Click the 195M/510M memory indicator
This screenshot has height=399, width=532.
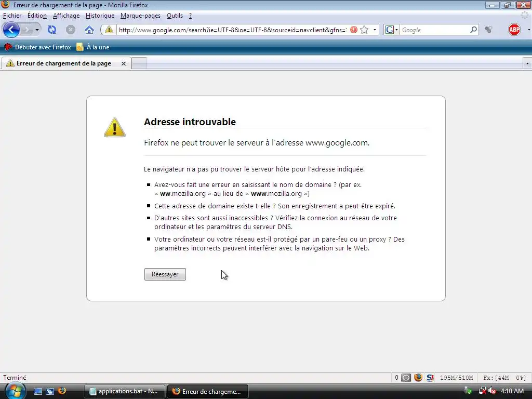(x=456, y=378)
